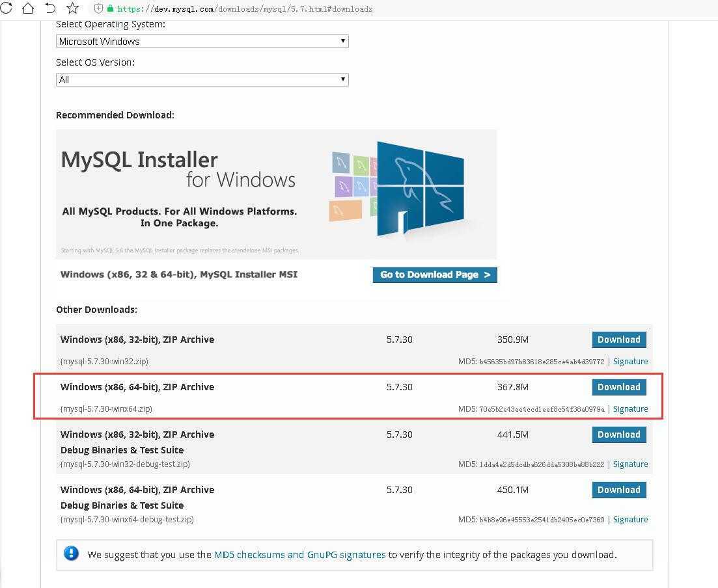Click the 'Recommended Download:' heading

coord(115,115)
